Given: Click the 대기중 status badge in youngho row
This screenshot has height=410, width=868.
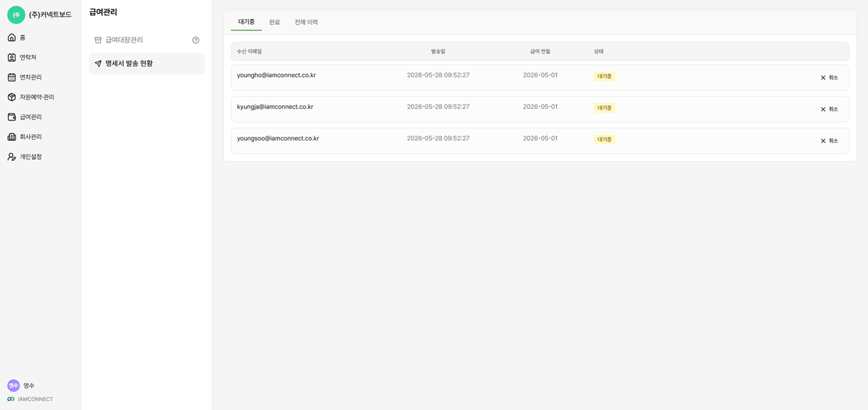Looking at the screenshot, I should (604, 77).
